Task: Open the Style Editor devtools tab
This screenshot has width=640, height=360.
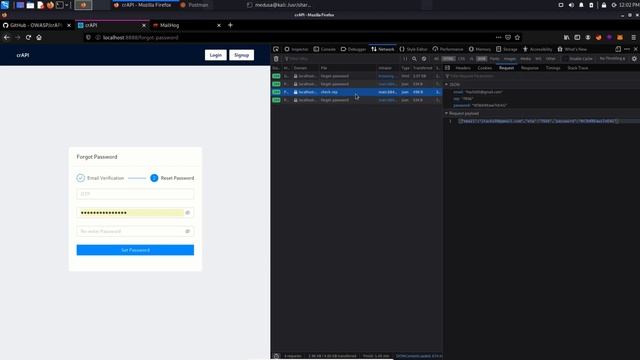Action: point(413,49)
